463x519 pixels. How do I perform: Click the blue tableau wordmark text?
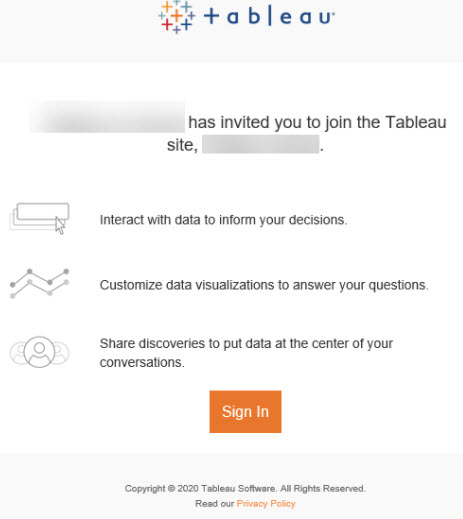pos(269,17)
